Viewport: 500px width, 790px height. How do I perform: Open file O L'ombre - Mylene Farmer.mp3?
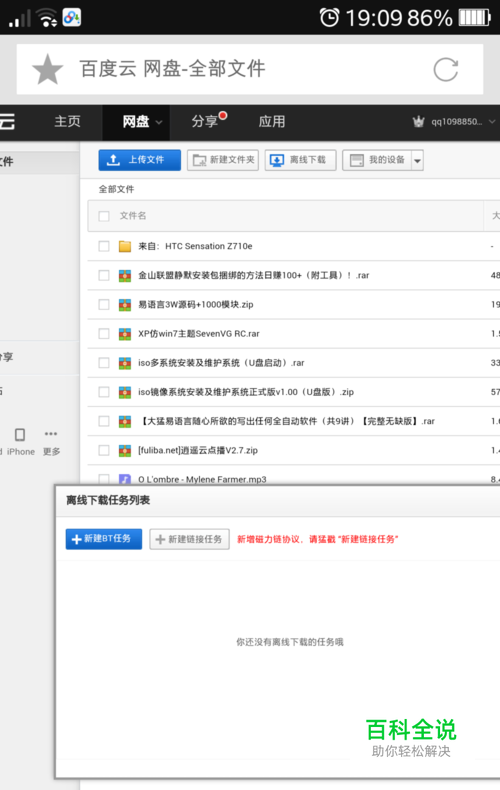[202, 479]
